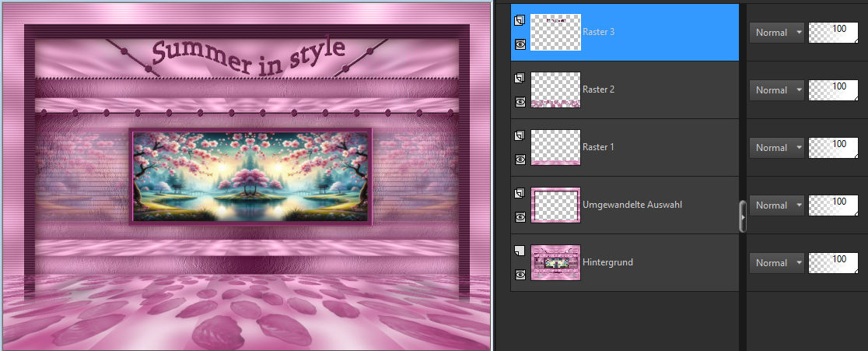Select the Umgewandelte Auswahl layer thumbnail
This screenshot has width=868, height=351.
pos(555,205)
